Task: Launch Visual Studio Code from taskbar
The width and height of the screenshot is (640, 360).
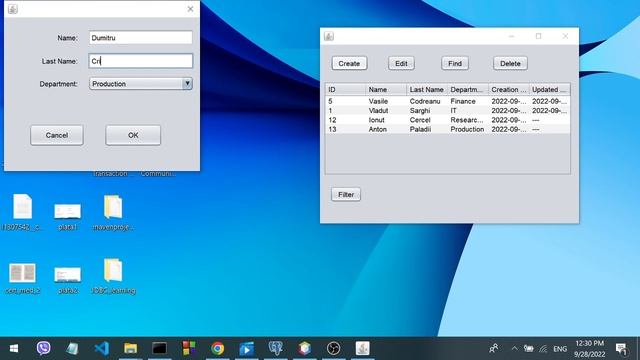Action: coord(102,348)
